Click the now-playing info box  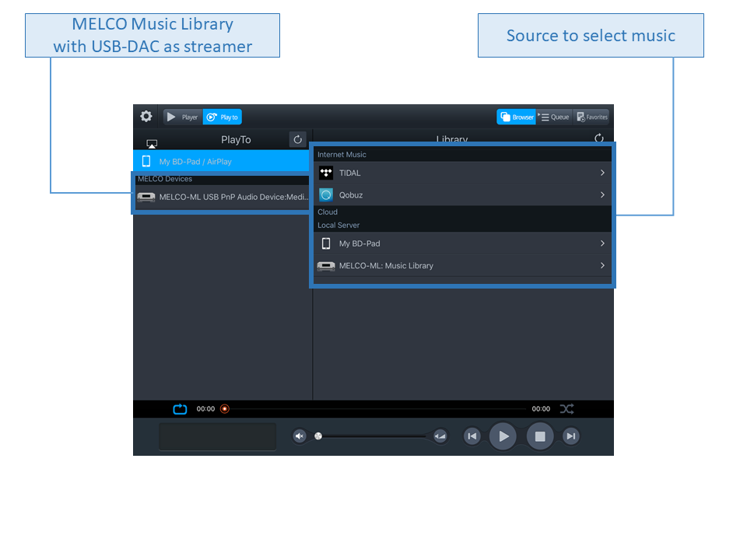(x=218, y=436)
